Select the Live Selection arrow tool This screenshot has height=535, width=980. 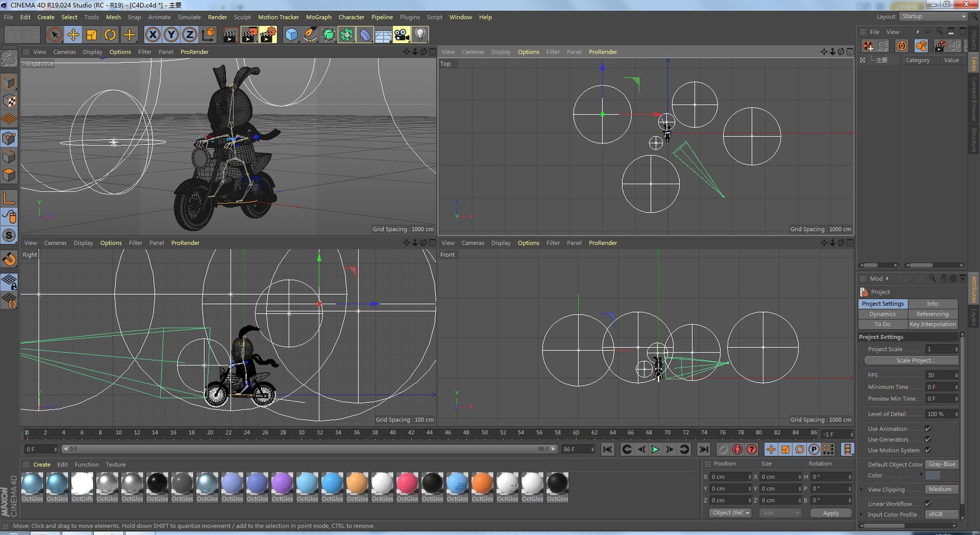(x=55, y=35)
